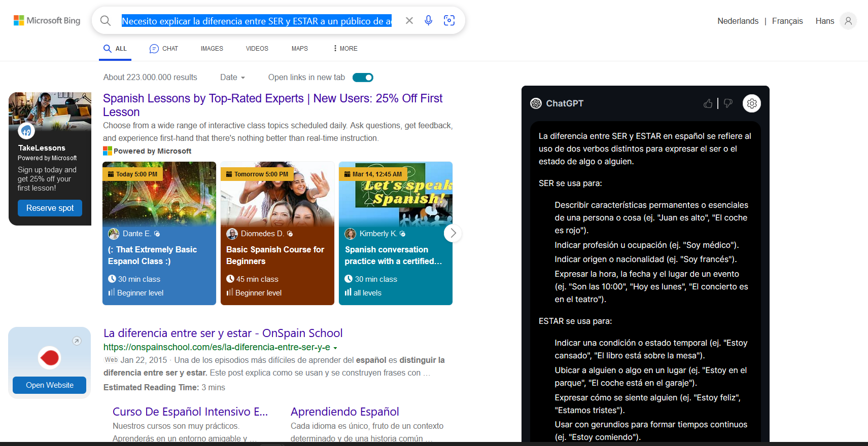Like the ChatGPT answer with thumbs up
This screenshot has height=446, width=868.
pyautogui.click(x=708, y=103)
